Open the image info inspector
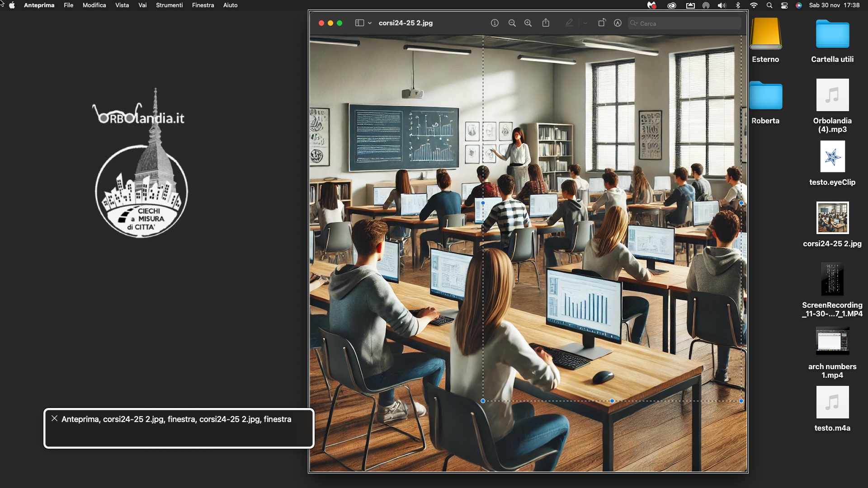 coord(495,23)
